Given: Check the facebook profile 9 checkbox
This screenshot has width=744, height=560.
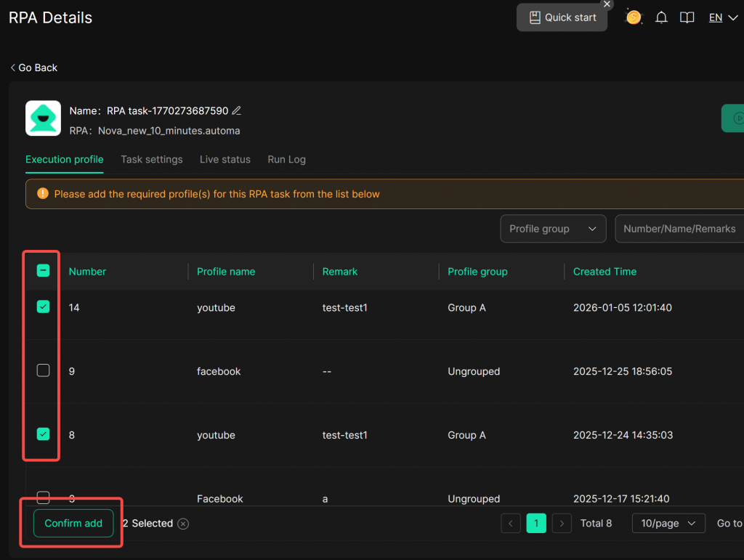Looking at the screenshot, I should click(x=44, y=370).
